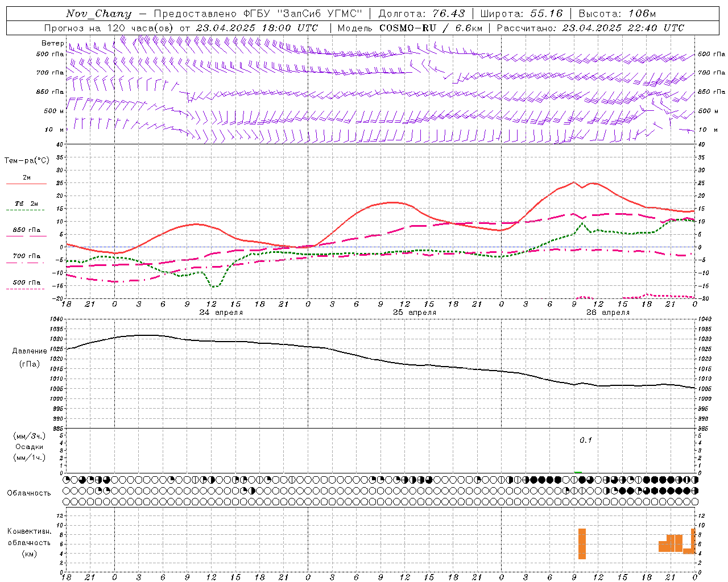Click the Тем-ра(°C) panel label
Viewport: 728px width, 582px height.
27,161
